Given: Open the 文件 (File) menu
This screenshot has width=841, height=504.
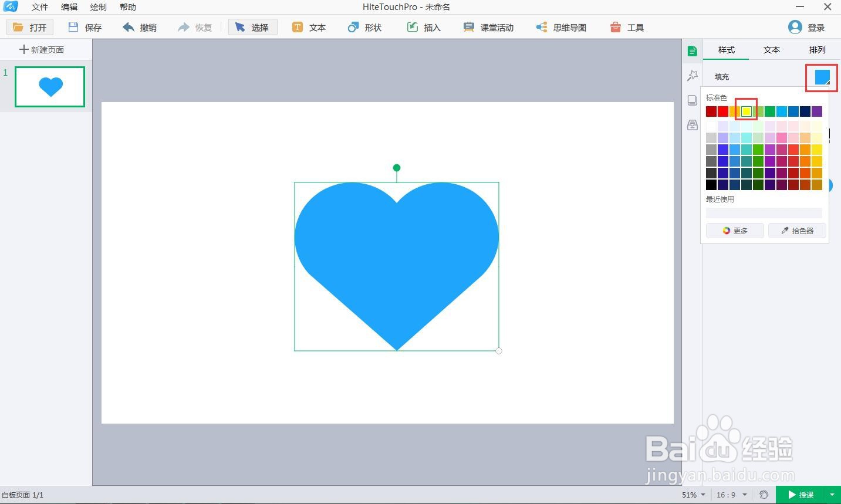Looking at the screenshot, I should [x=39, y=7].
